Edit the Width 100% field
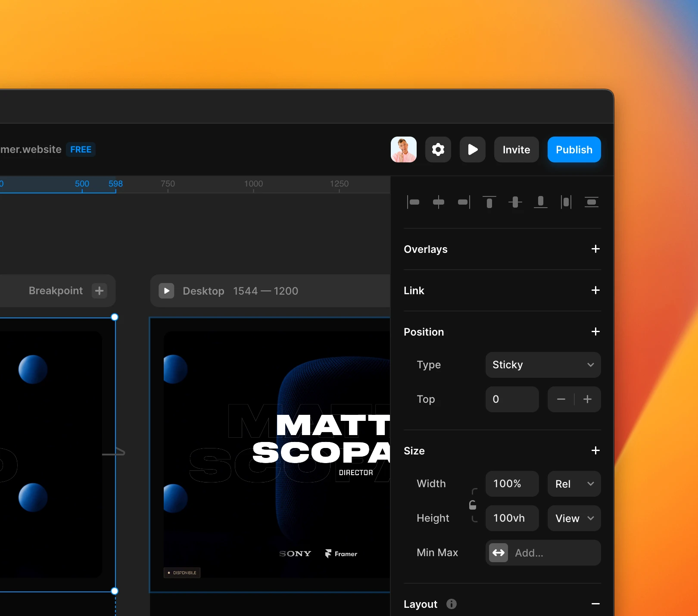This screenshot has width=698, height=616. [512, 484]
